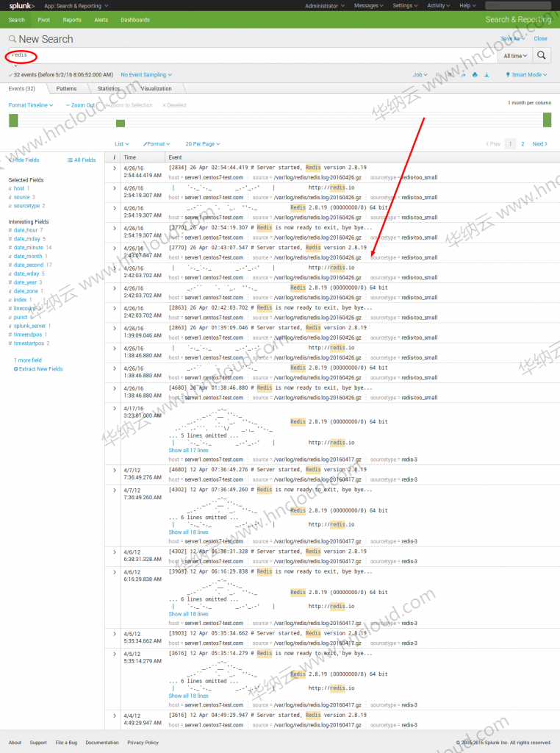Open the Format dropdown
Screen dimensions: 560x753
pos(157,144)
